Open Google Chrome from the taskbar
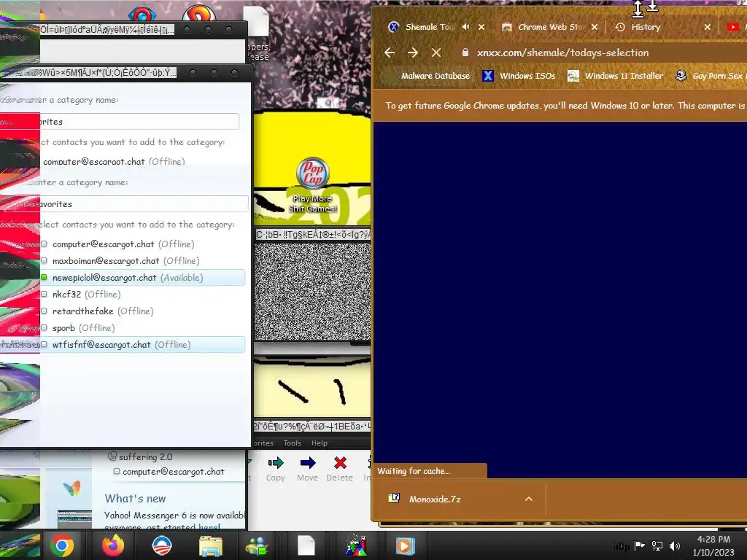 62,545
